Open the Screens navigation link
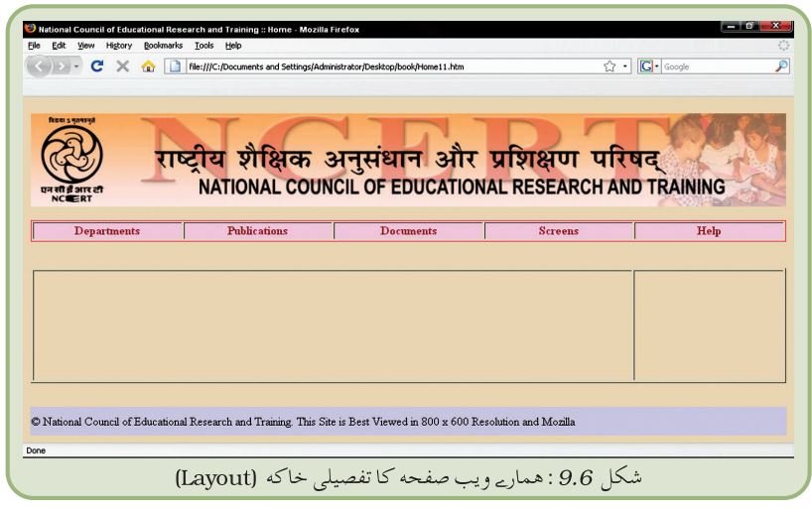 pos(558,231)
